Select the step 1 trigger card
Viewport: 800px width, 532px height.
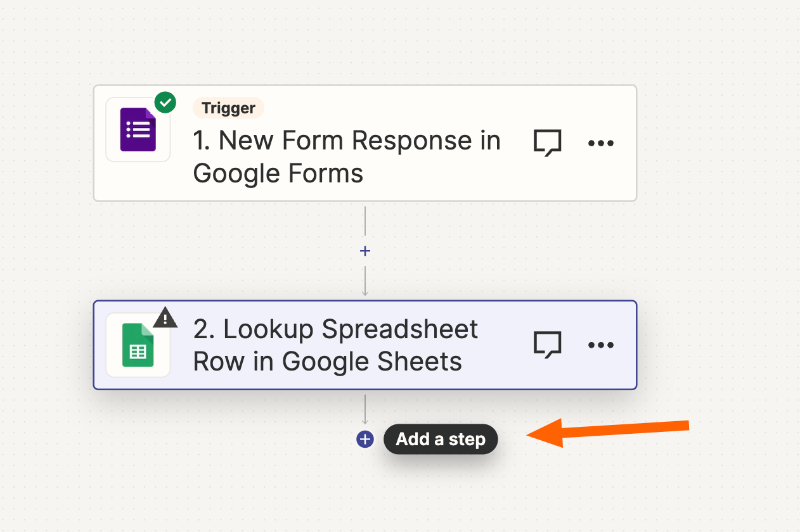coord(365,143)
